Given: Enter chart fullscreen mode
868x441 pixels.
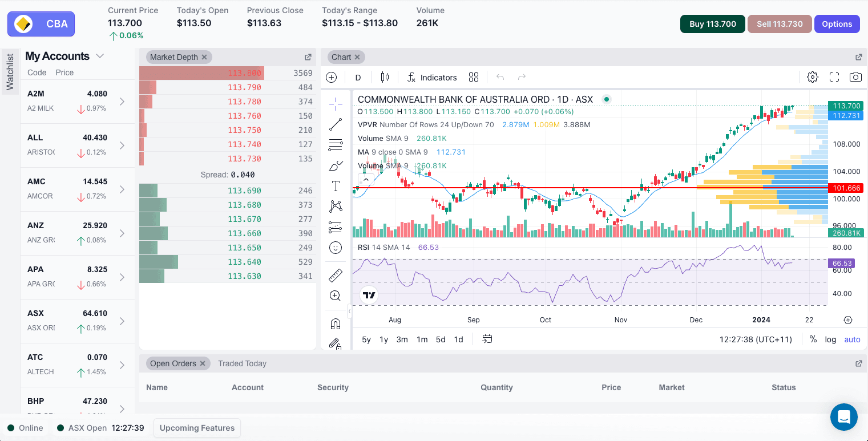Looking at the screenshot, I should point(834,77).
